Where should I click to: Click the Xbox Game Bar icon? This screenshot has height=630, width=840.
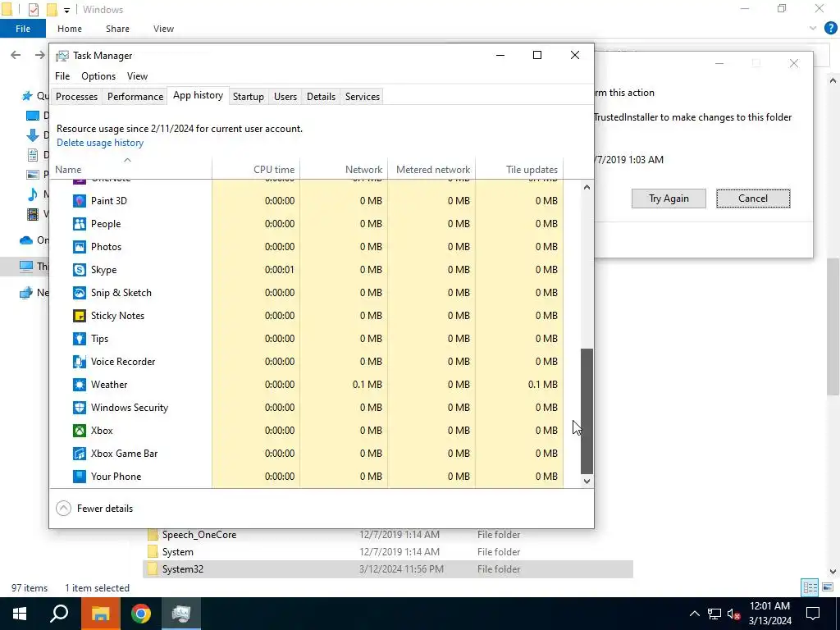(80, 454)
